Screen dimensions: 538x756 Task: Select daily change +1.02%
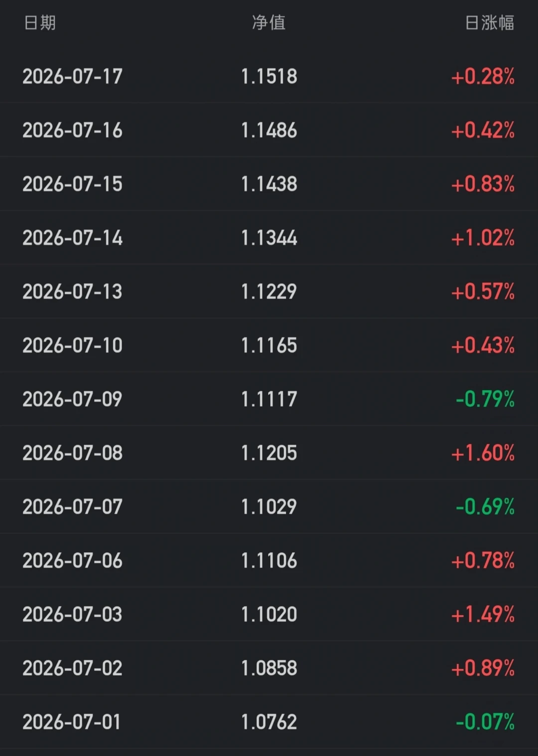tap(483, 238)
